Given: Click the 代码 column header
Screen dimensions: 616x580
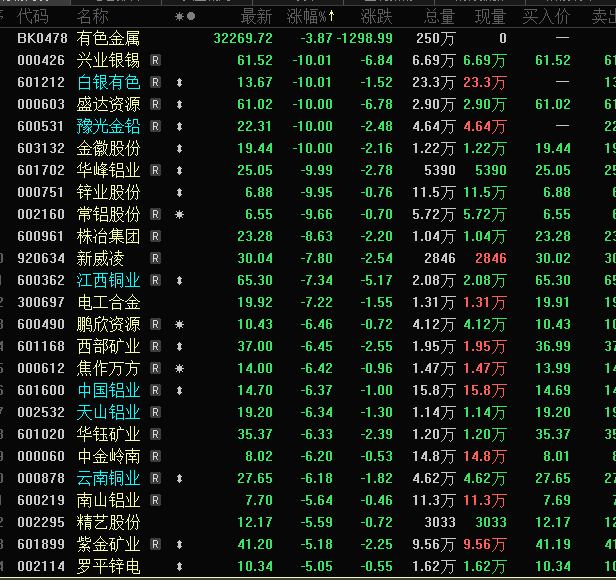Looking at the screenshot, I should click(33, 16).
